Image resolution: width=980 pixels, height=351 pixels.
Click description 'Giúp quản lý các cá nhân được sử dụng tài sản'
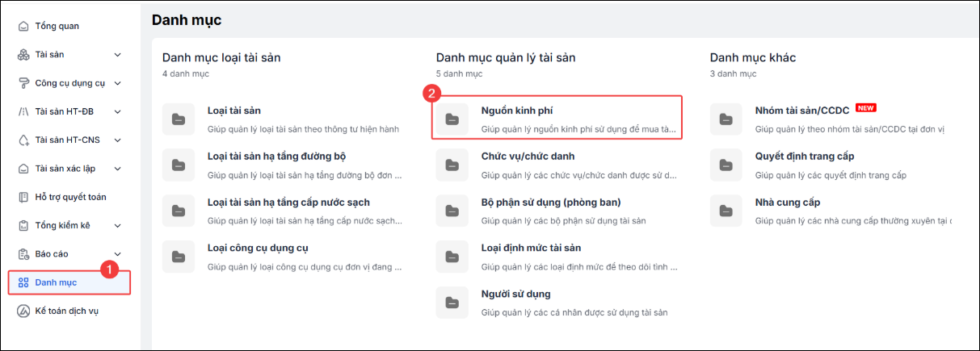pos(574,313)
